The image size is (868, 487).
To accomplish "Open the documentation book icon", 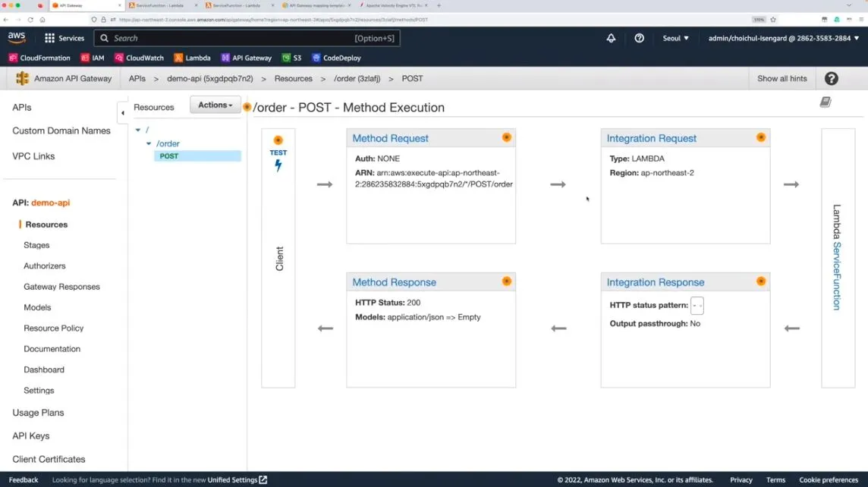I will [826, 102].
